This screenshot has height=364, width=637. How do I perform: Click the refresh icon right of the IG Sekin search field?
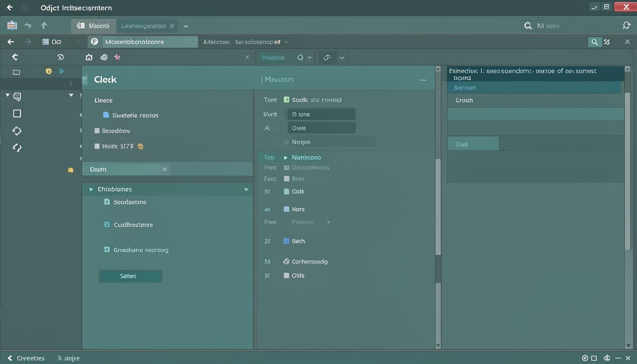point(626,26)
